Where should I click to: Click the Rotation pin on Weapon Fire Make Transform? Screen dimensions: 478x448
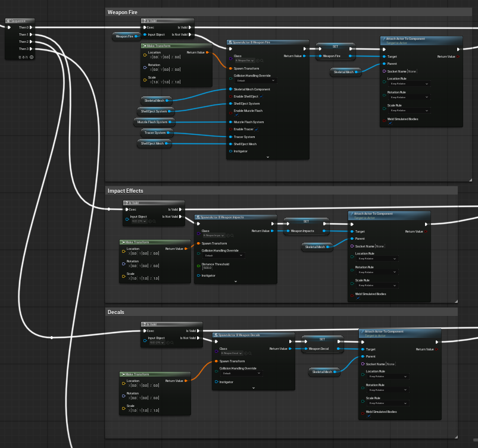(145, 67)
